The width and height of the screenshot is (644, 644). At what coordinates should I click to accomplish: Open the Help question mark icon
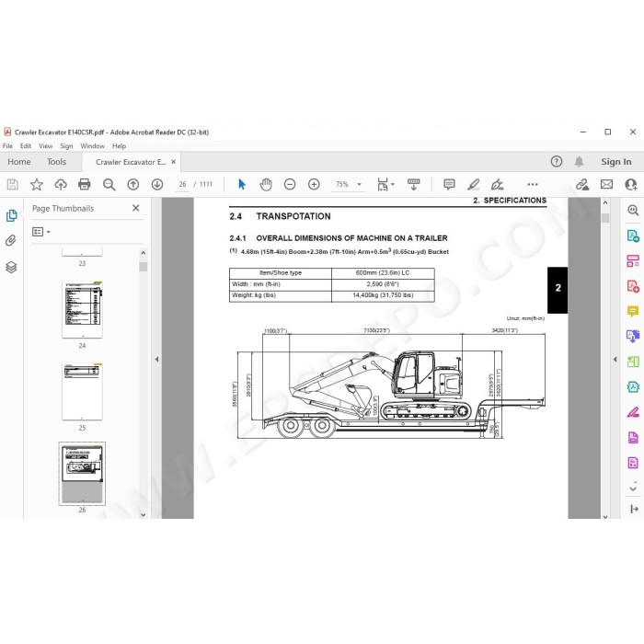point(557,161)
